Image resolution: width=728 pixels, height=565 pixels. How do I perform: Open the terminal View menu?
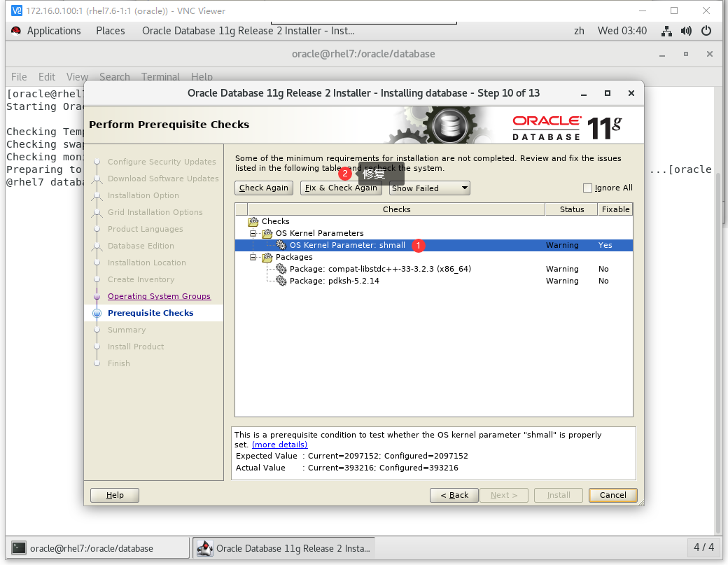pyautogui.click(x=77, y=76)
